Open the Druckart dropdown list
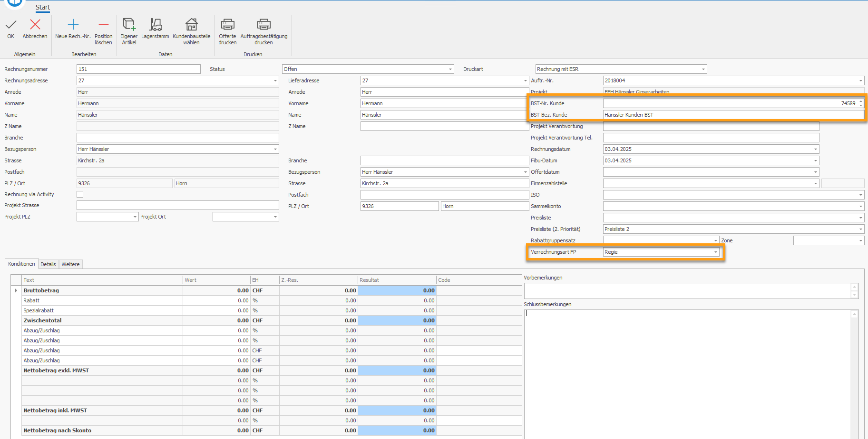The height and width of the screenshot is (439, 868). tap(703, 70)
